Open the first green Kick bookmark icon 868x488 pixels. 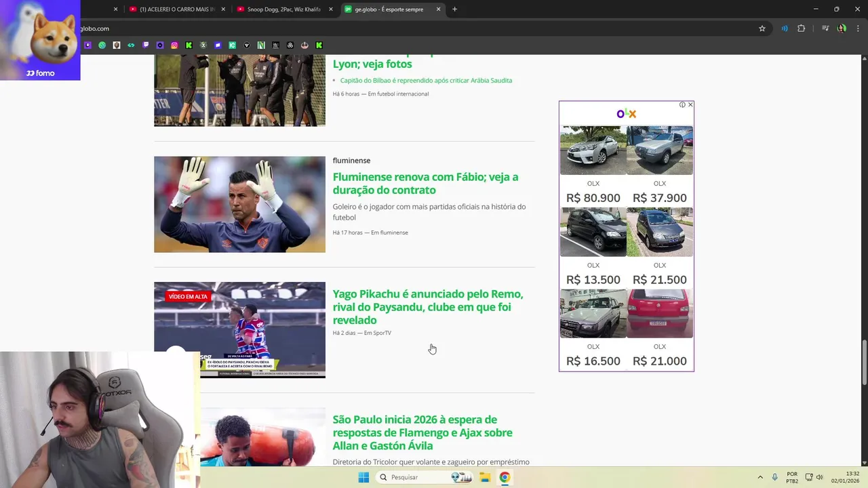coord(189,45)
